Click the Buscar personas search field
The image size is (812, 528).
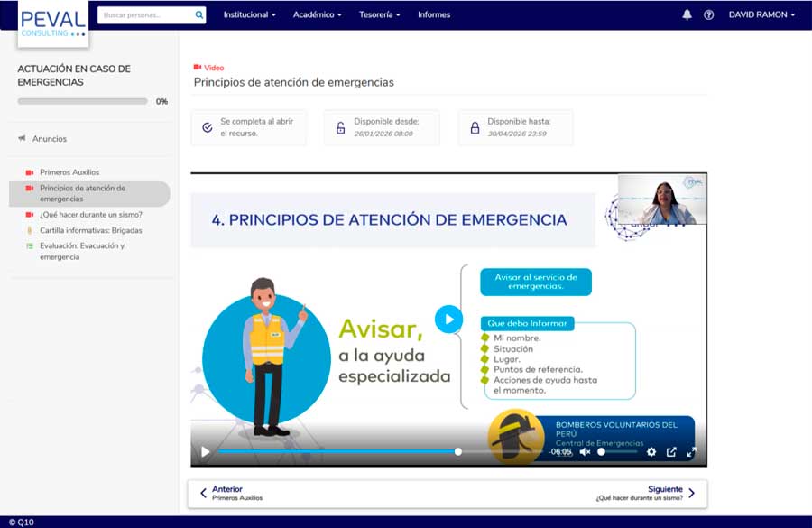144,14
